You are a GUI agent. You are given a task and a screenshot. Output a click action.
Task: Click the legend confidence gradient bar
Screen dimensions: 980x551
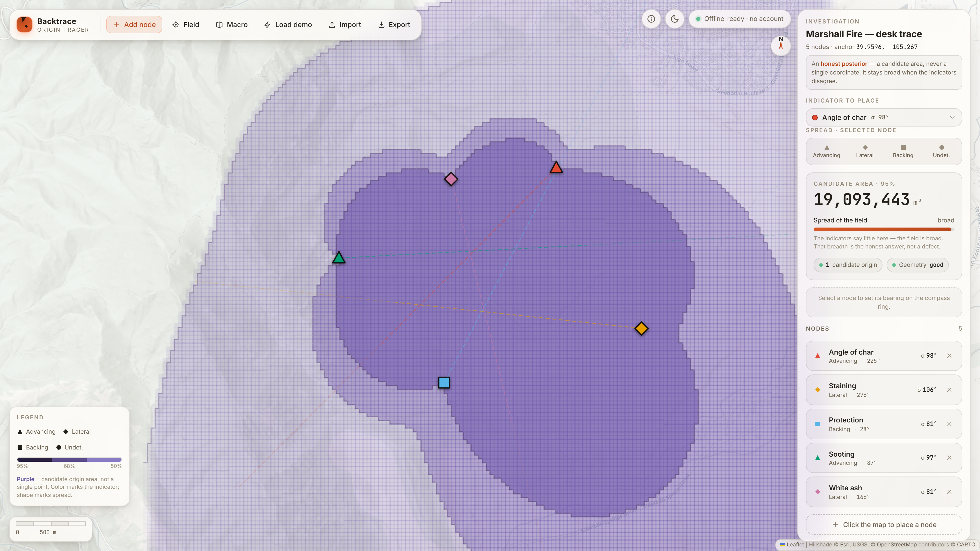coord(69,460)
